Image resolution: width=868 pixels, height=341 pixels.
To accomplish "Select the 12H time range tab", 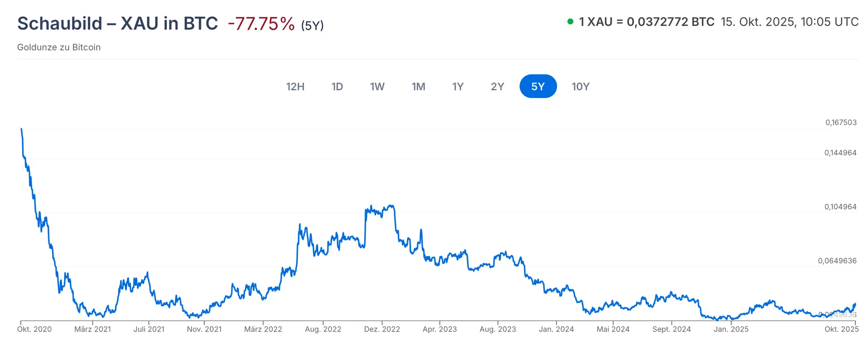I will coord(295,86).
